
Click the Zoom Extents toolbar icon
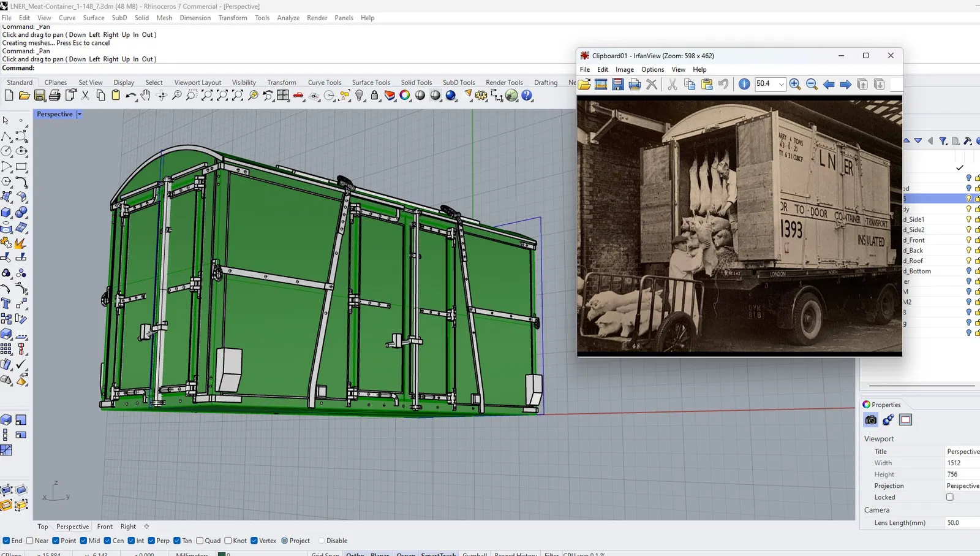tap(207, 96)
